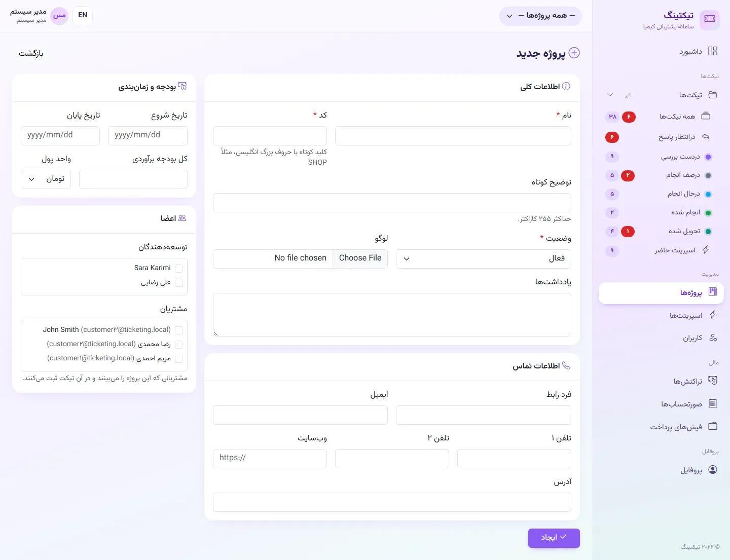This screenshot has height=560, width=730.
Task: Click the lightning icon for اسپرینت حاضر
Action: pos(706,250)
